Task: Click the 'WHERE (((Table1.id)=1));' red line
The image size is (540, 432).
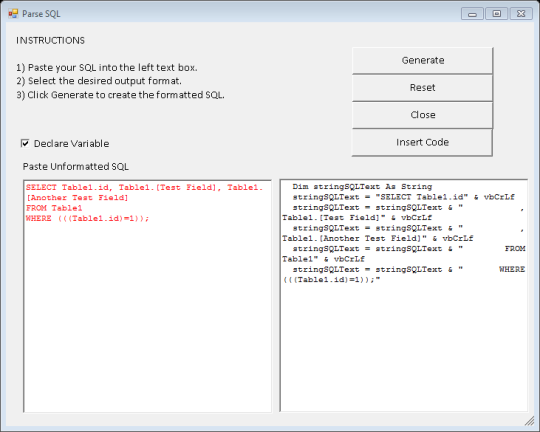Action: click(x=87, y=218)
